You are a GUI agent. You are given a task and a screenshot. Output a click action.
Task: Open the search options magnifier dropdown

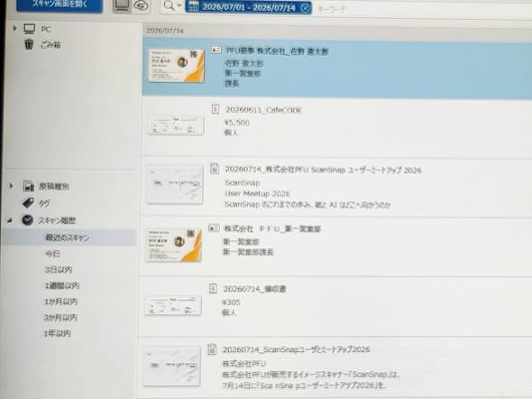172,5
